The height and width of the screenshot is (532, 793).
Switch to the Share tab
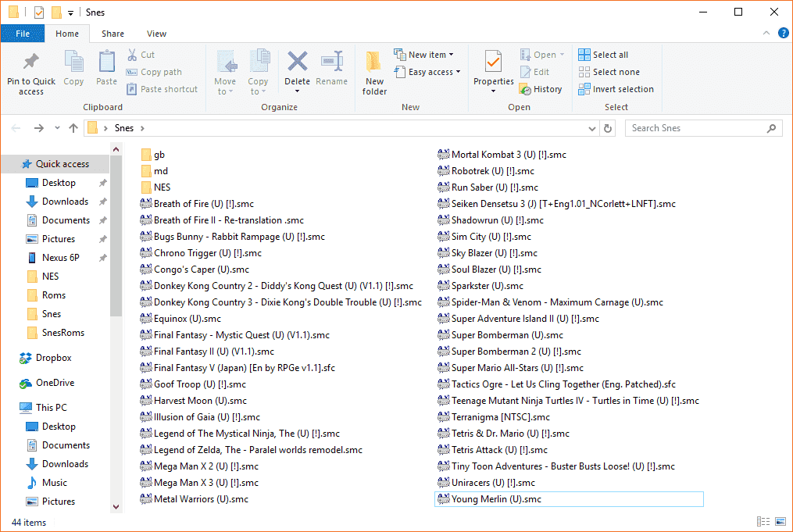tap(113, 34)
